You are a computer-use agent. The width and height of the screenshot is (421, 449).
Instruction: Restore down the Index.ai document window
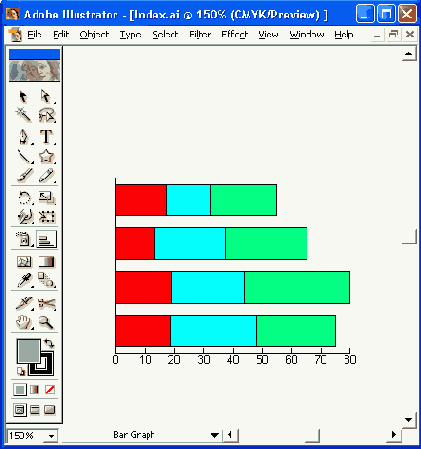pyautogui.click(x=393, y=35)
